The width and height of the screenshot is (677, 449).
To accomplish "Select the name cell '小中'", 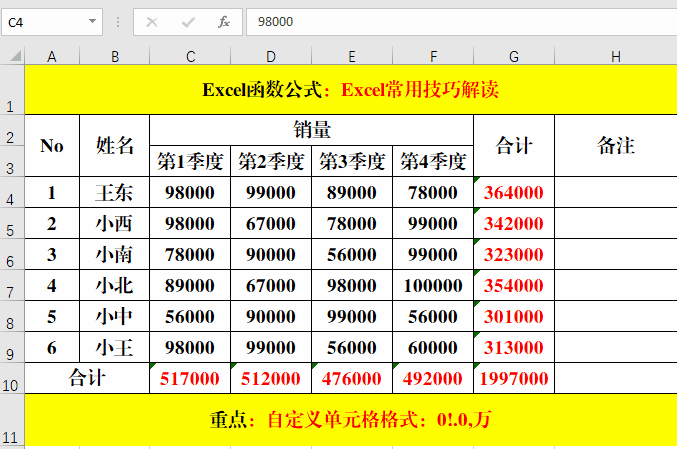I will pyautogui.click(x=114, y=316).
